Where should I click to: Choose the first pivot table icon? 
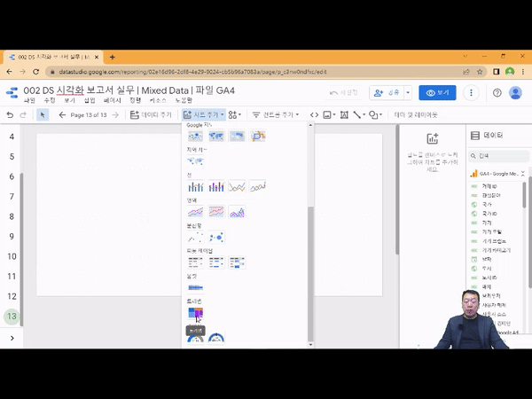pyautogui.click(x=195, y=262)
